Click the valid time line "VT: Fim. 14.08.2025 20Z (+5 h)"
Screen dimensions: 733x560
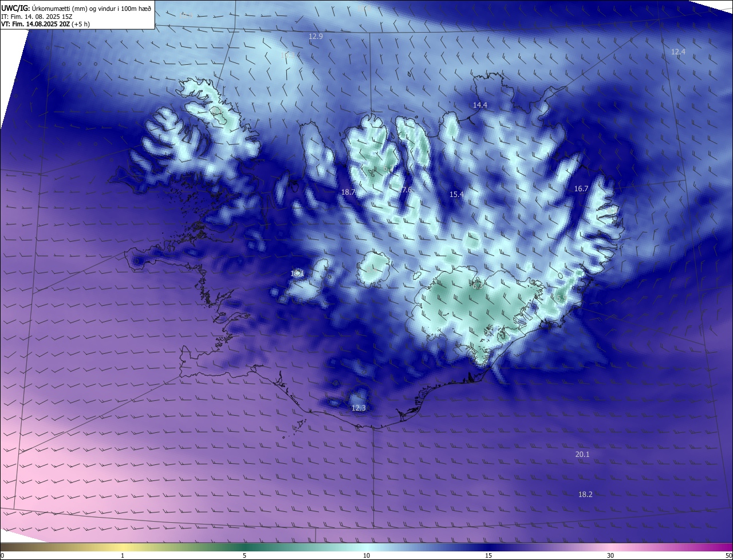click(x=46, y=24)
